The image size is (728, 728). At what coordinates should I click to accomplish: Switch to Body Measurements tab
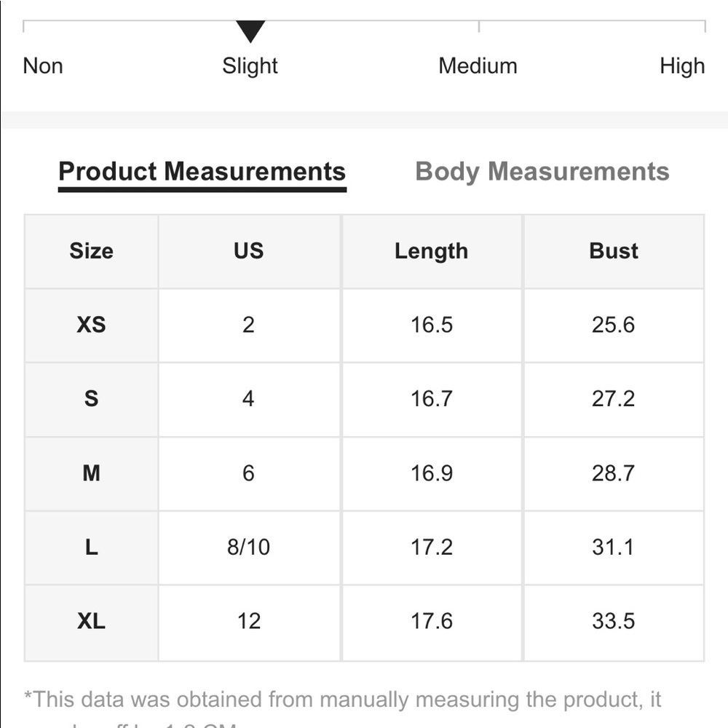(542, 172)
